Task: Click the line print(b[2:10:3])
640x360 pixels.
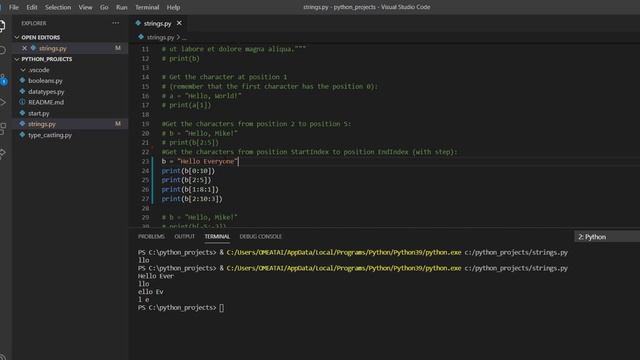Action: [x=192, y=199]
